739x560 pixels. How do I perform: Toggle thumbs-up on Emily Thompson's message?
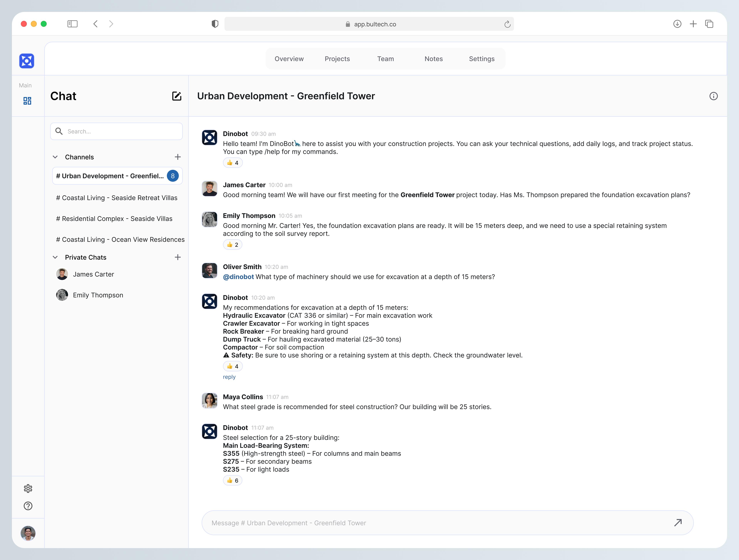pyautogui.click(x=232, y=245)
